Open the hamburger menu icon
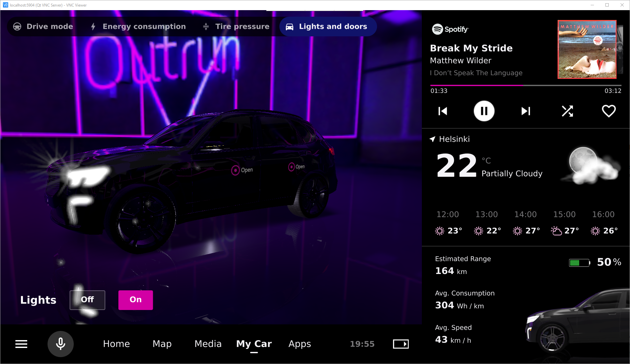Screen dimensions: 630x364 [x=21, y=344]
